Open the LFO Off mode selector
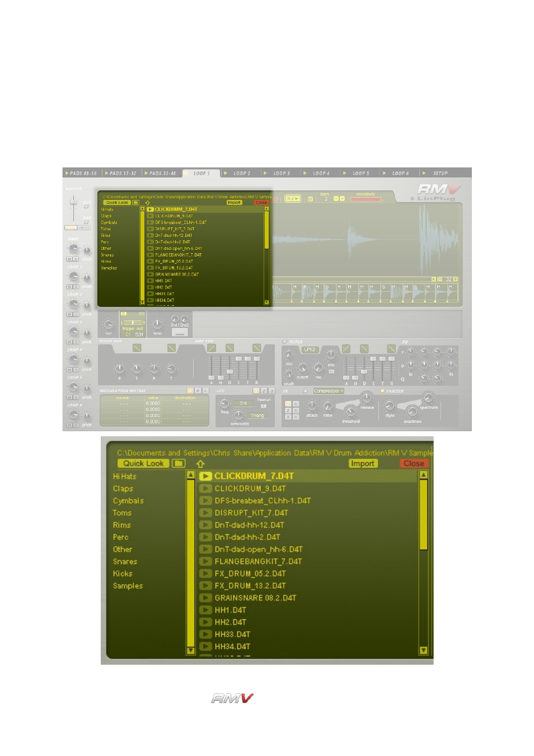This screenshot has width=534, height=756. [243, 403]
